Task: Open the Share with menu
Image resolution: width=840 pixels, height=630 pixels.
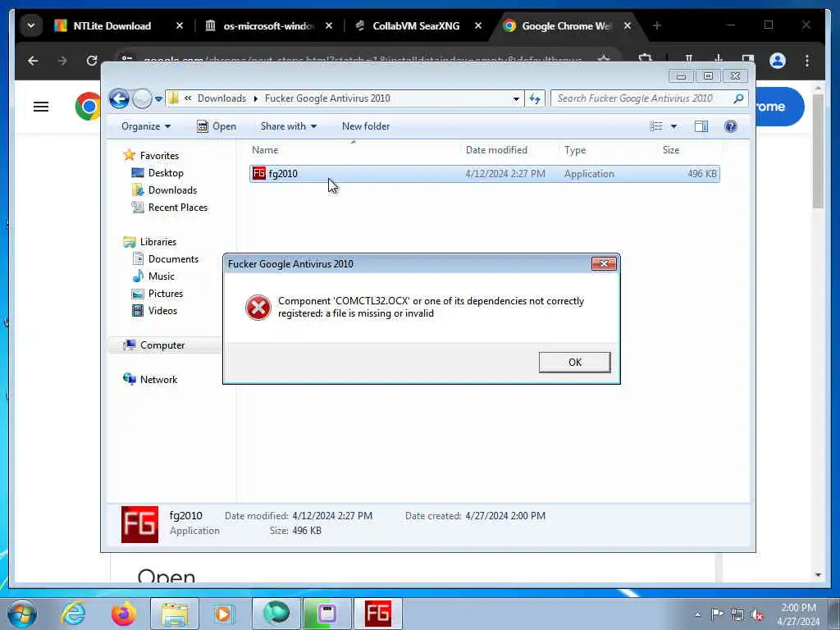Action: [288, 126]
